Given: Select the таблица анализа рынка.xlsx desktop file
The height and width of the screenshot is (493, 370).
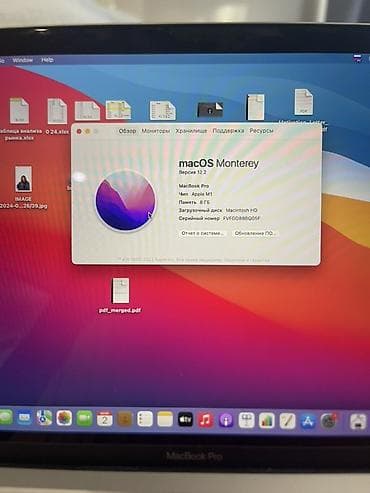Looking at the screenshot, I should [x=19, y=118].
